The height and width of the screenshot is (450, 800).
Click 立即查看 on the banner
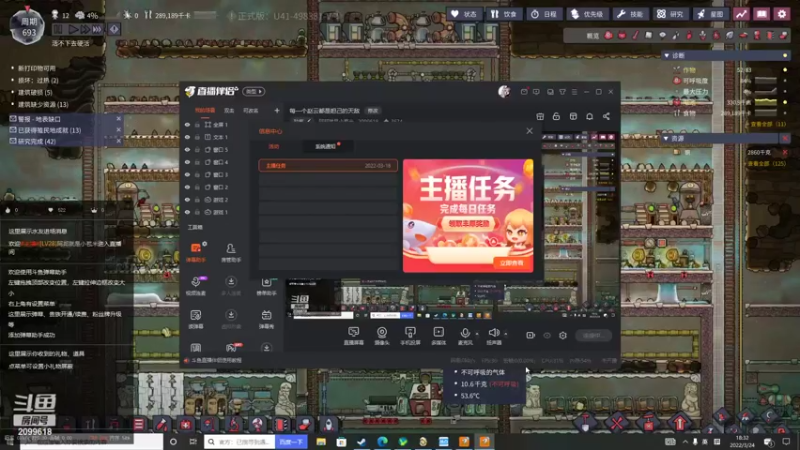click(x=511, y=263)
